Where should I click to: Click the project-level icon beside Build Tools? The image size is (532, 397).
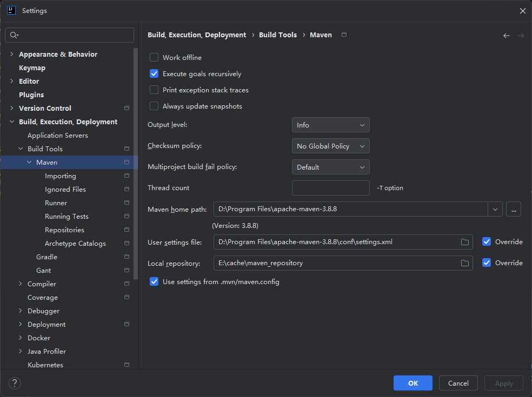[x=127, y=149]
